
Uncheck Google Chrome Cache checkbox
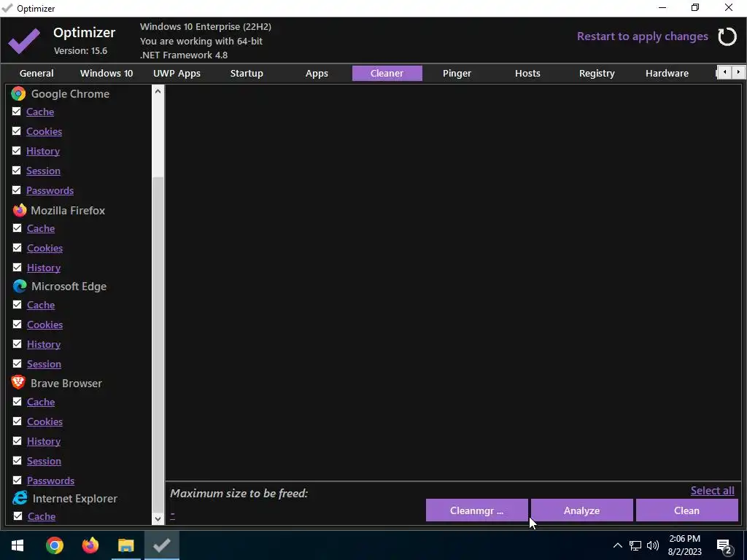coord(17,112)
